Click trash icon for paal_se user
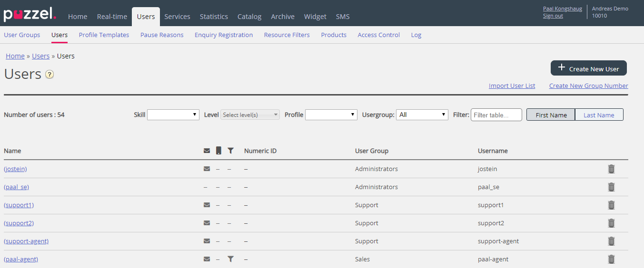 pos(611,187)
